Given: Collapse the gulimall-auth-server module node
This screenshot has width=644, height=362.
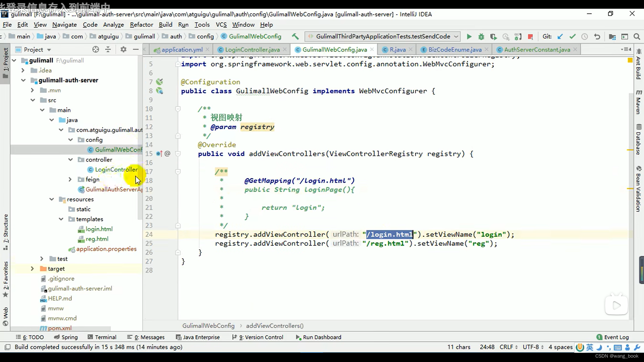Looking at the screenshot, I should click(x=23, y=80).
